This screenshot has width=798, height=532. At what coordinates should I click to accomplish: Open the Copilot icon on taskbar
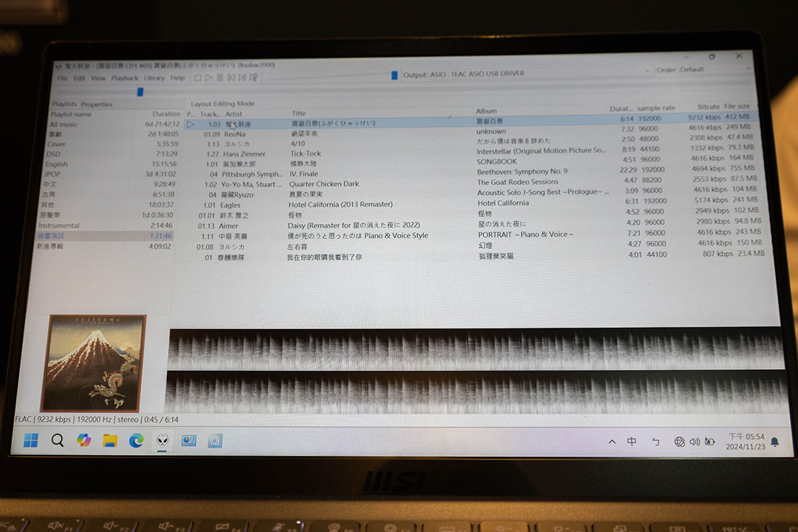click(x=84, y=440)
